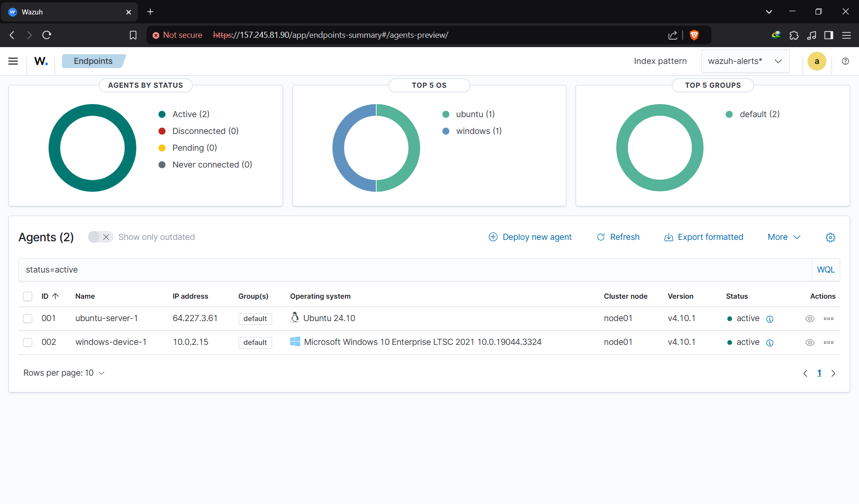Click Not secure site warning
This screenshot has width=859, height=504.
(x=177, y=35)
